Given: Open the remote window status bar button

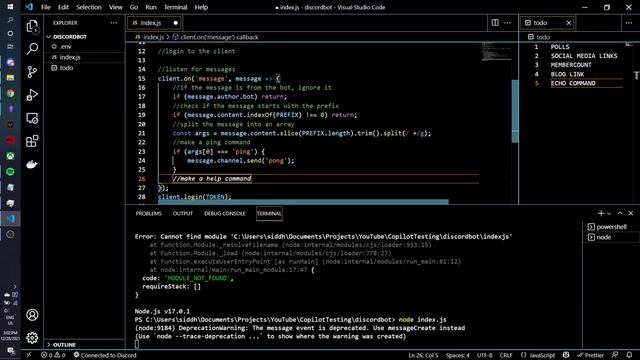Looking at the screenshot, I should pyautogui.click(x=29, y=355).
